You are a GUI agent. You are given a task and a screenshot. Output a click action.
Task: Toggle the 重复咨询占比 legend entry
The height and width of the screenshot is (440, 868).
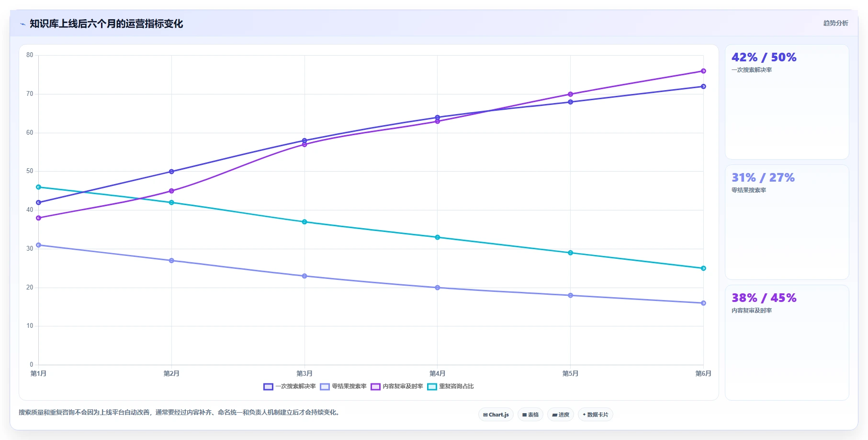coord(451,387)
